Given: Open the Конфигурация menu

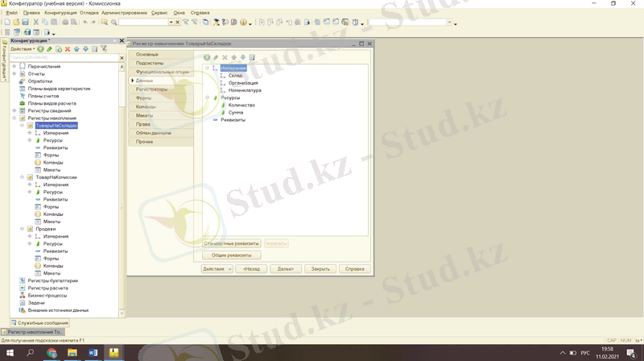Looking at the screenshot, I should click(x=60, y=13).
